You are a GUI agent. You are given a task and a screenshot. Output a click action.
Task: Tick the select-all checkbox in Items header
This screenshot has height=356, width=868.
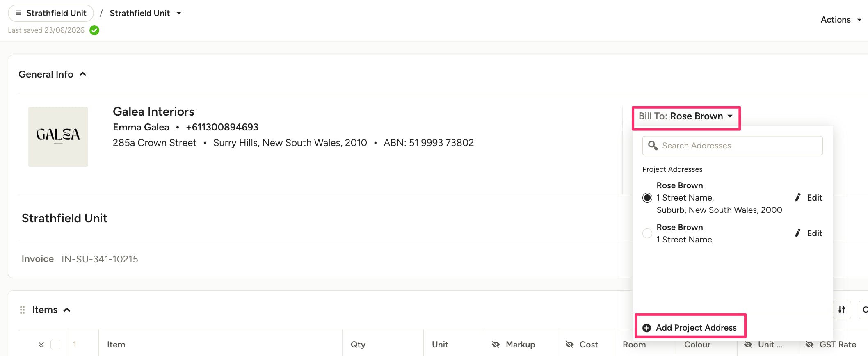coord(55,345)
